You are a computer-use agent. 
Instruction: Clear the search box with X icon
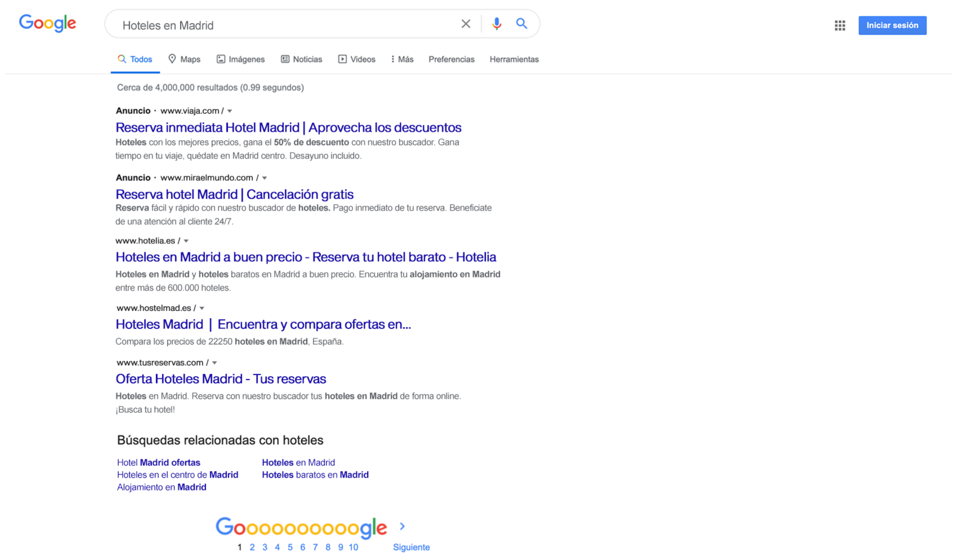point(466,24)
